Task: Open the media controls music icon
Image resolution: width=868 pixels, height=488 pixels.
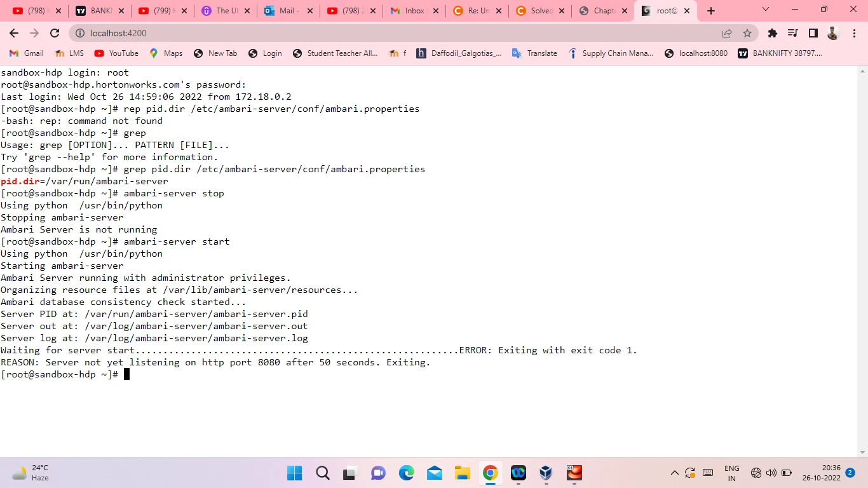Action: point(793,33)
